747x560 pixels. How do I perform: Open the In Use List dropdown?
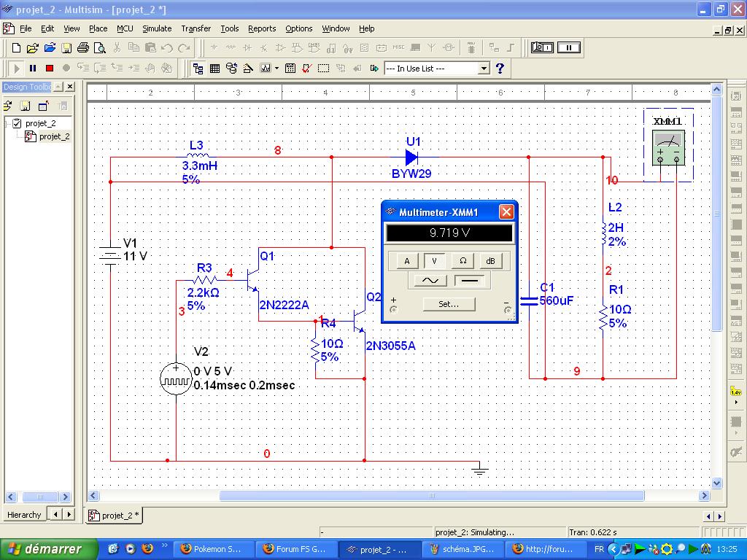483,68
